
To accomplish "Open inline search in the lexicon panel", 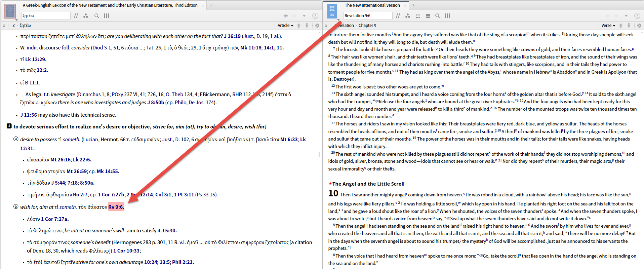I will pos(97,16).
